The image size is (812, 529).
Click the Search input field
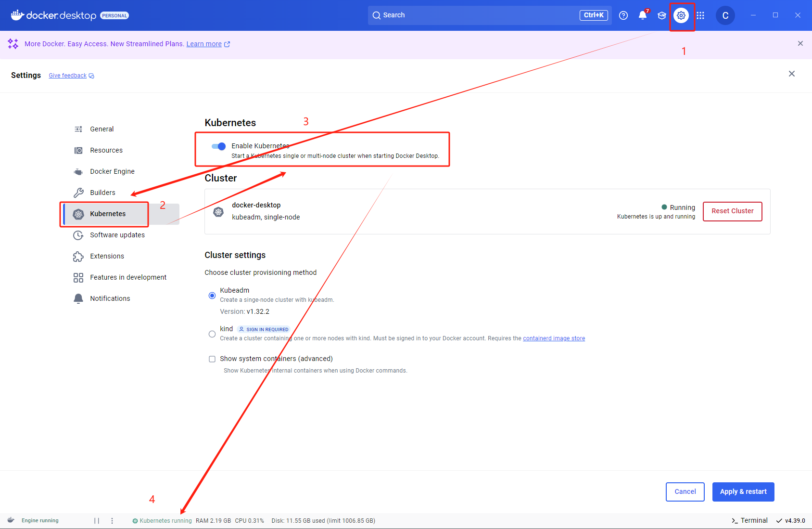coord(490,15)
